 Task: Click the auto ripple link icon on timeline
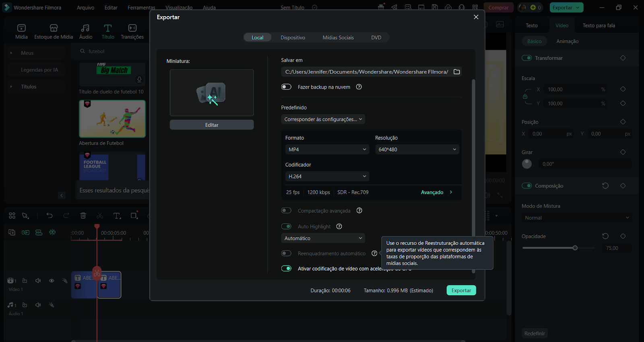(25, 232)
